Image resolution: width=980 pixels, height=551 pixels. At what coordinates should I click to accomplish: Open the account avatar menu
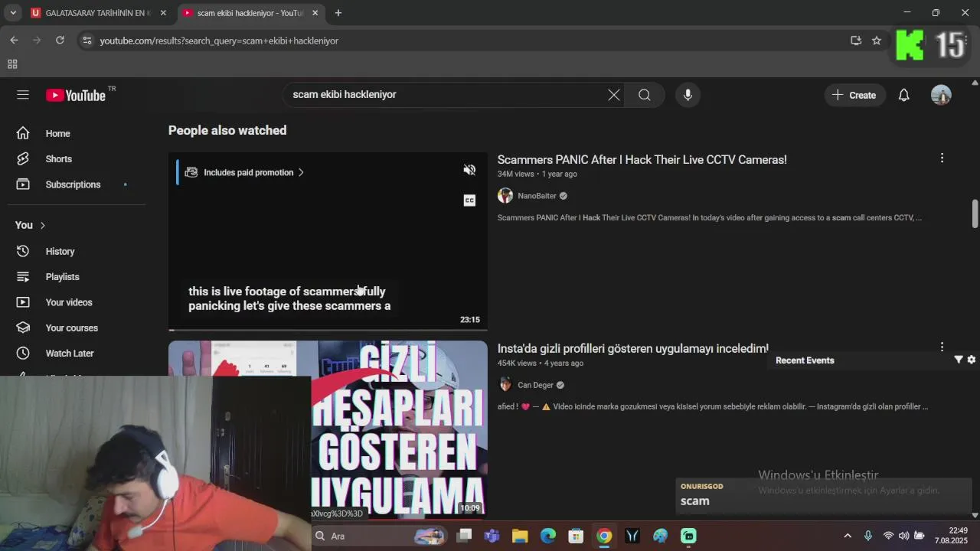tap(941, 95)
